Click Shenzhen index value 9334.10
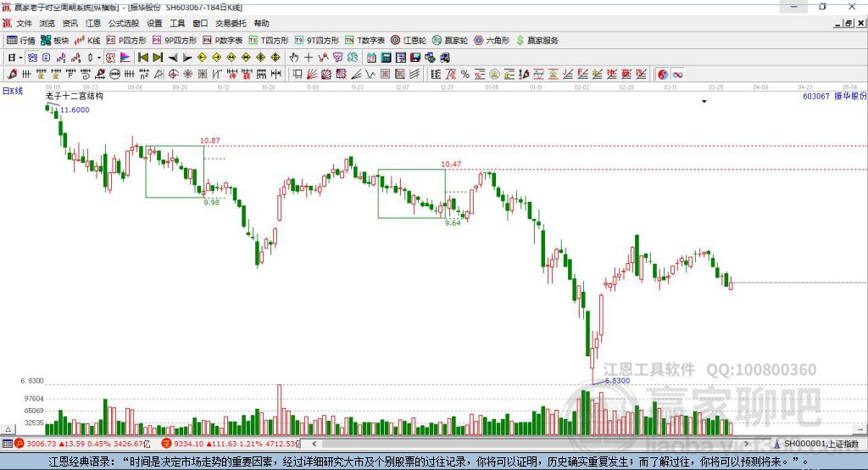The height and width of the screenshot is (470, 868). point(189,444)
